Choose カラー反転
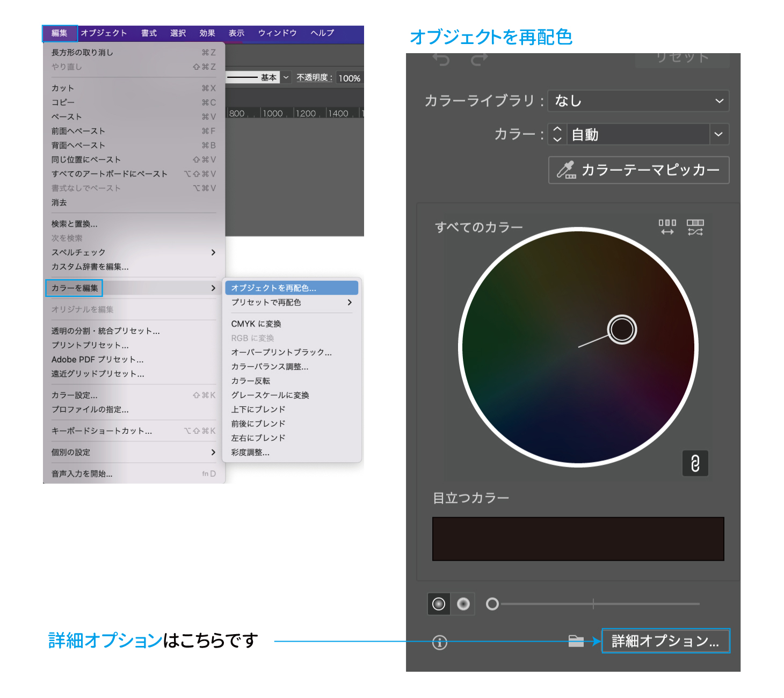 [292, 381]
